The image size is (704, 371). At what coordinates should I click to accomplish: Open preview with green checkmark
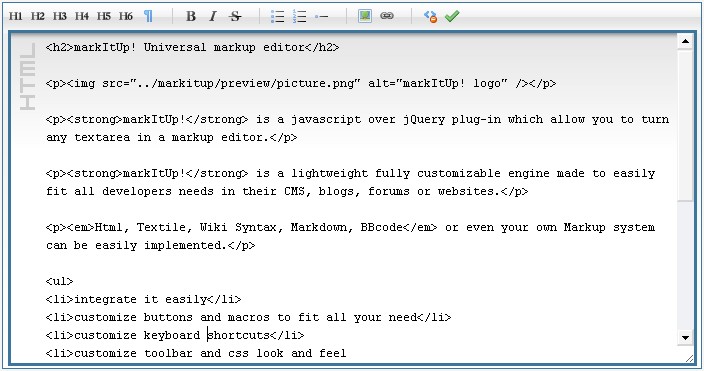click(452, 16)
